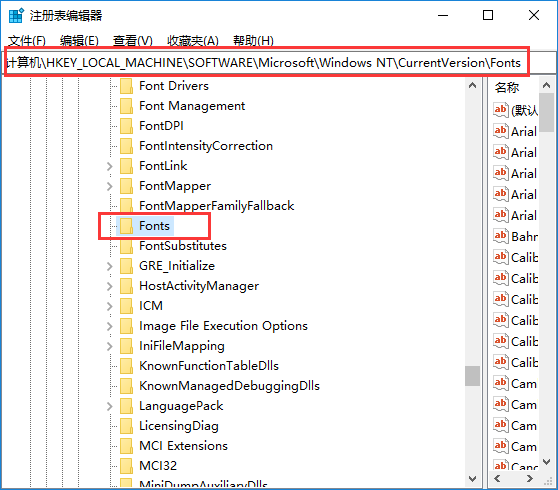The image size is (558, 490).
Task: Click values pane scroll up arrow
Action: (x=547, y=85)
